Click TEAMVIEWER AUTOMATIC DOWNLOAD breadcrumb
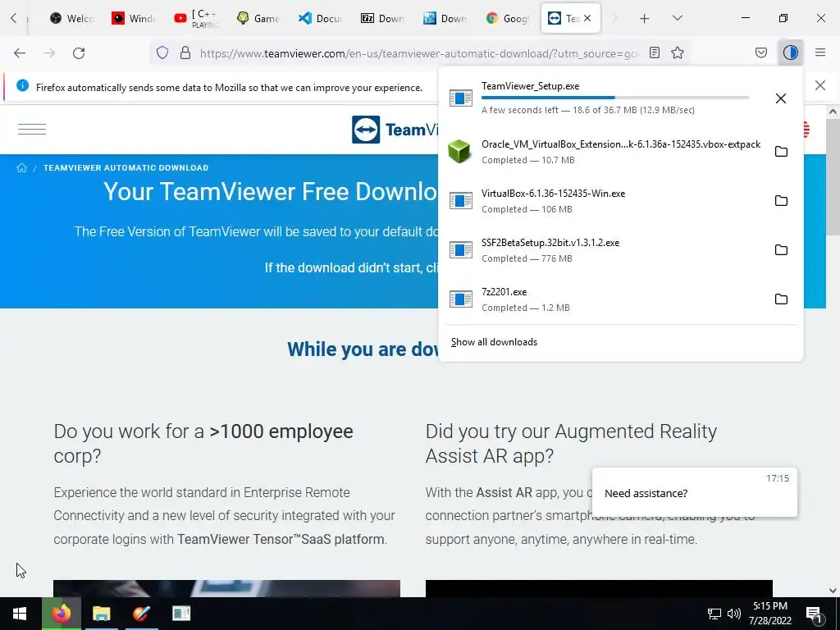840x630 pixels. [x=126, y=167]
